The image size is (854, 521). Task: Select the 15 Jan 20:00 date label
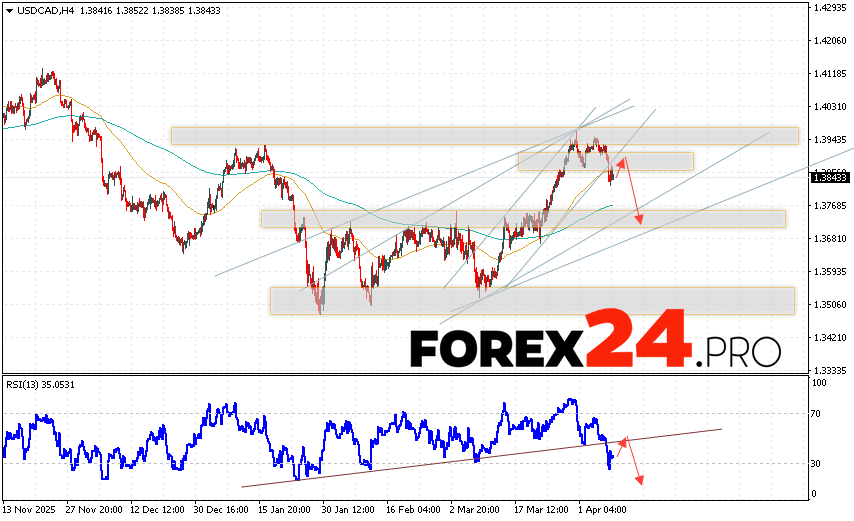(x=285, y=510)
